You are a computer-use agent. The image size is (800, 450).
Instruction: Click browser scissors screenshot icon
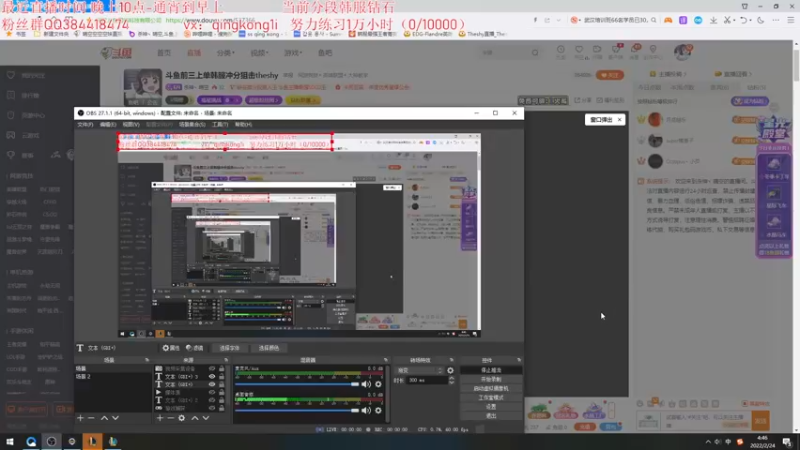point(728,20)
